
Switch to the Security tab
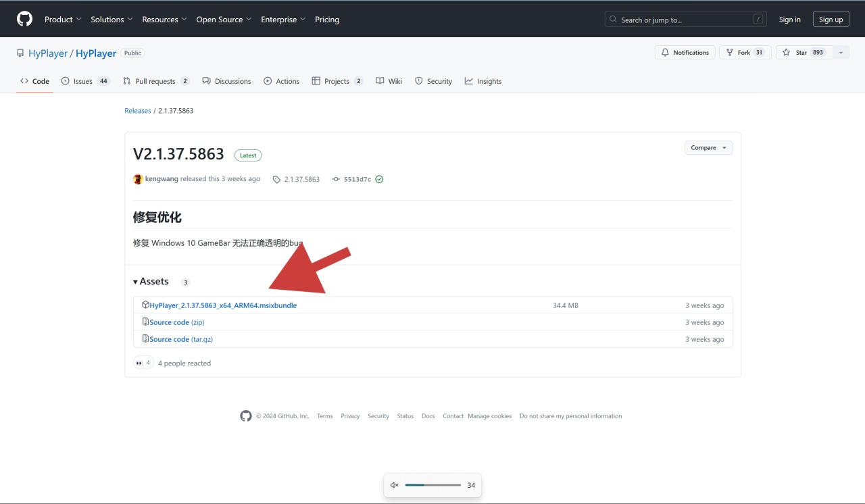pyautogui.click(x=433, y=81)
